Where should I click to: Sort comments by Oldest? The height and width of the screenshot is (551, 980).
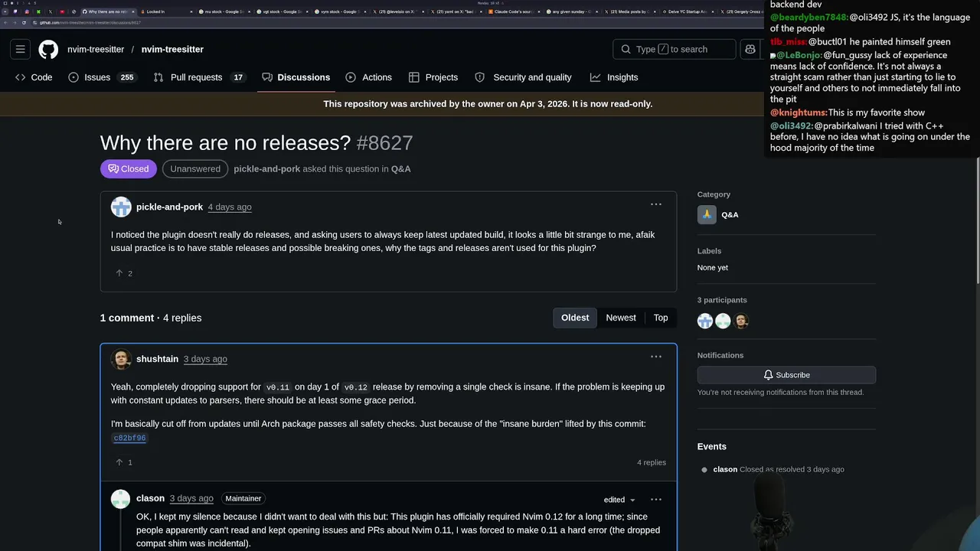[x=575, y=318]
